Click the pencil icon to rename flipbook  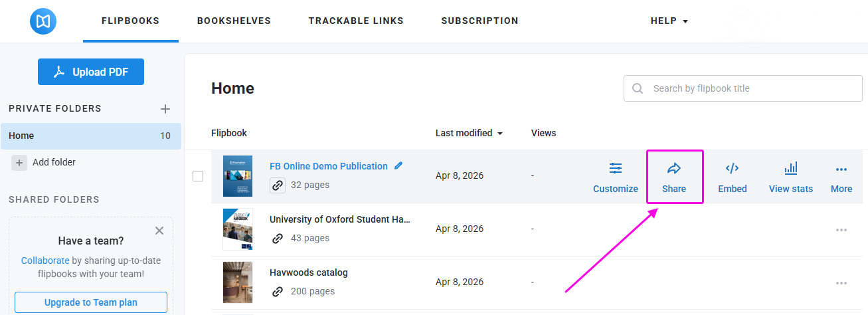tap(398, 165)
